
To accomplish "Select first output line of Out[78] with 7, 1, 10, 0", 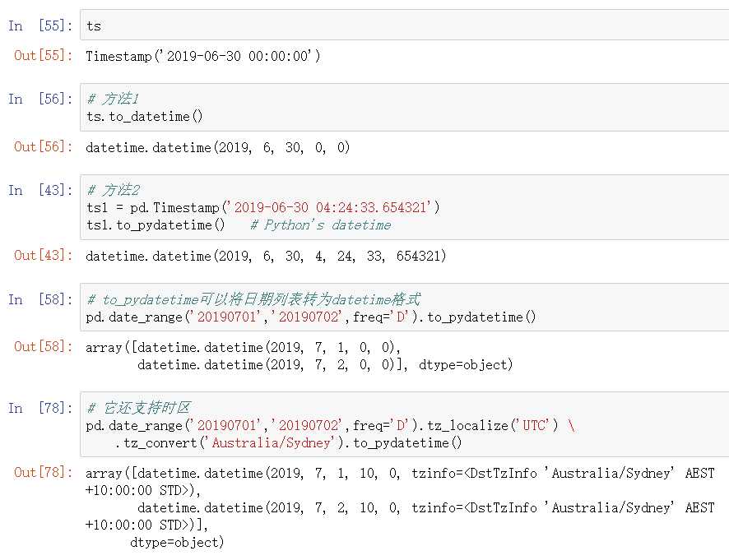I will coord(401,473).
